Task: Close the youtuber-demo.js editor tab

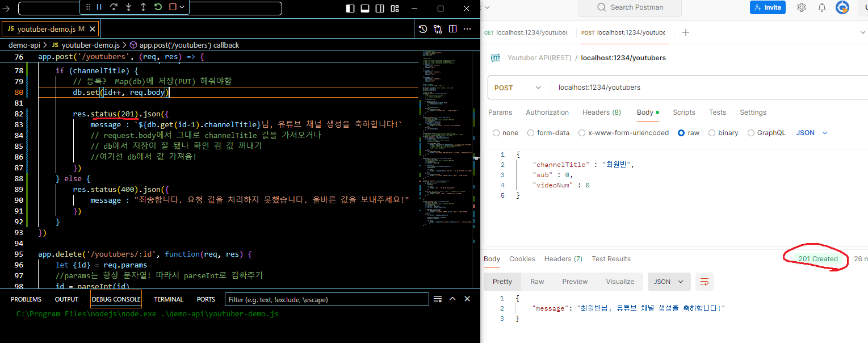Action: (x=93, y=29)
